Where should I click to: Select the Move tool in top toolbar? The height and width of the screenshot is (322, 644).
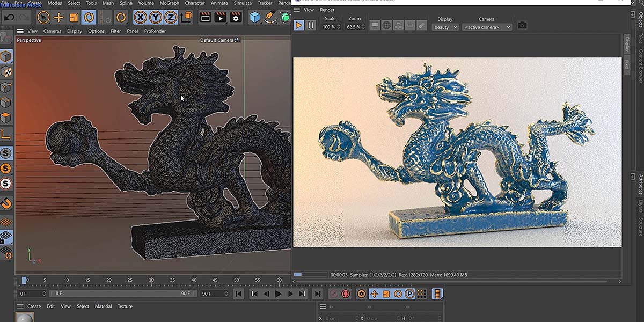[58, 17]
